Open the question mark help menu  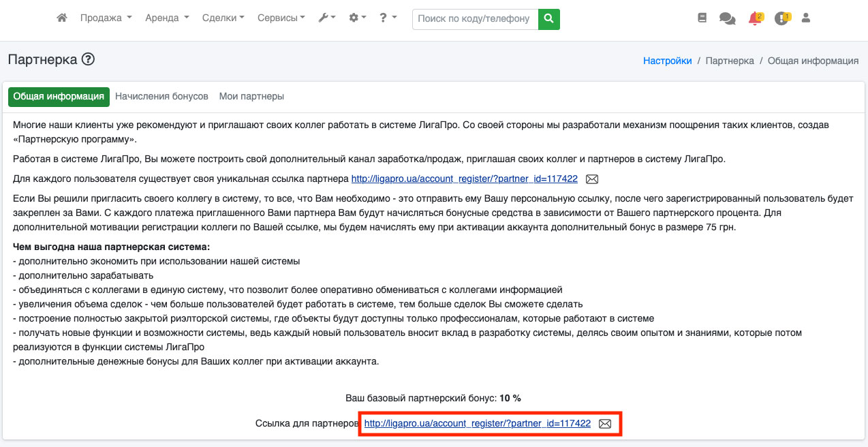tap(388, 18)
